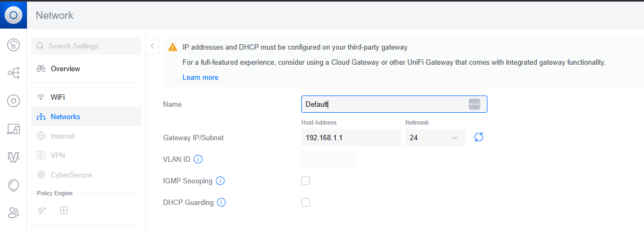
Task: Enable the IGMP Snooping checkbox
Action: click(306, 181)
